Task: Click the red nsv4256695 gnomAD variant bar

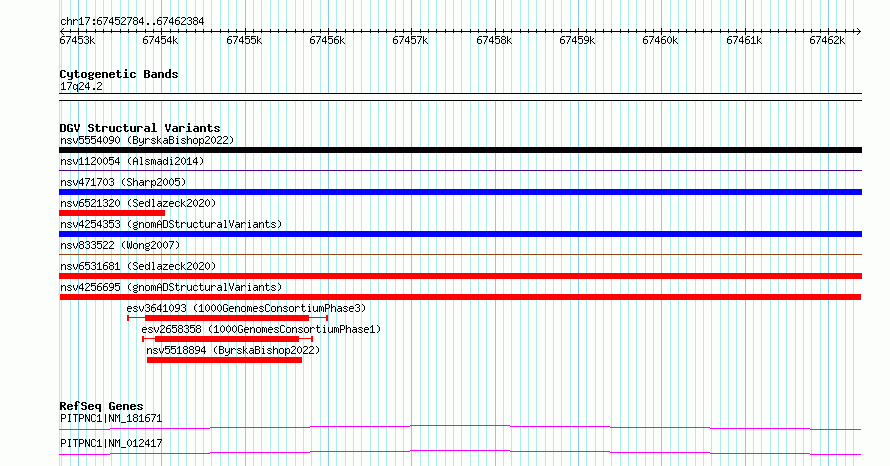Action: (460, 297)
